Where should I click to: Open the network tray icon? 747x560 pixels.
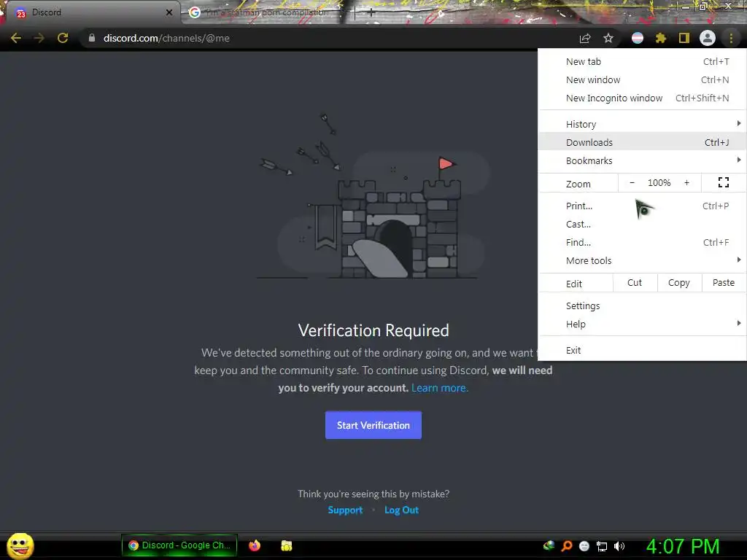(602, 546)
